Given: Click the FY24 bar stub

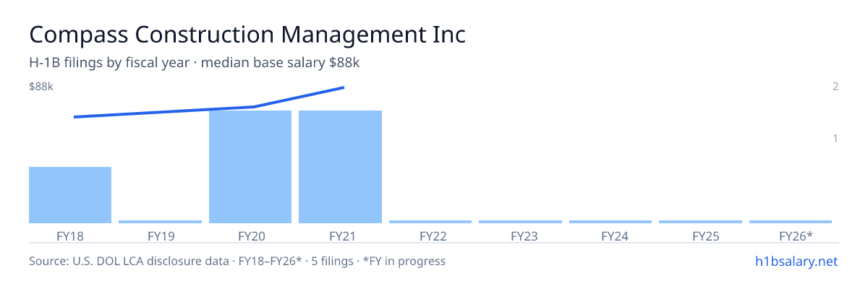Looking at the screenshot, I should pos(610,222).
